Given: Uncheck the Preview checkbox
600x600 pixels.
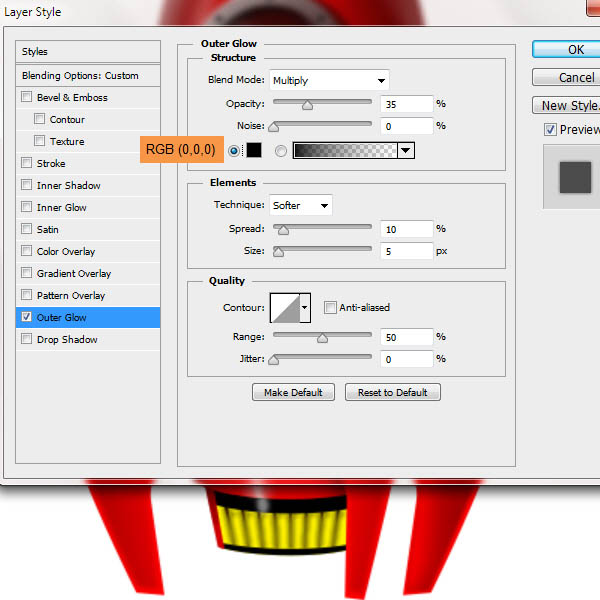Looking at the screenshot, I should [x=550, y=130].
